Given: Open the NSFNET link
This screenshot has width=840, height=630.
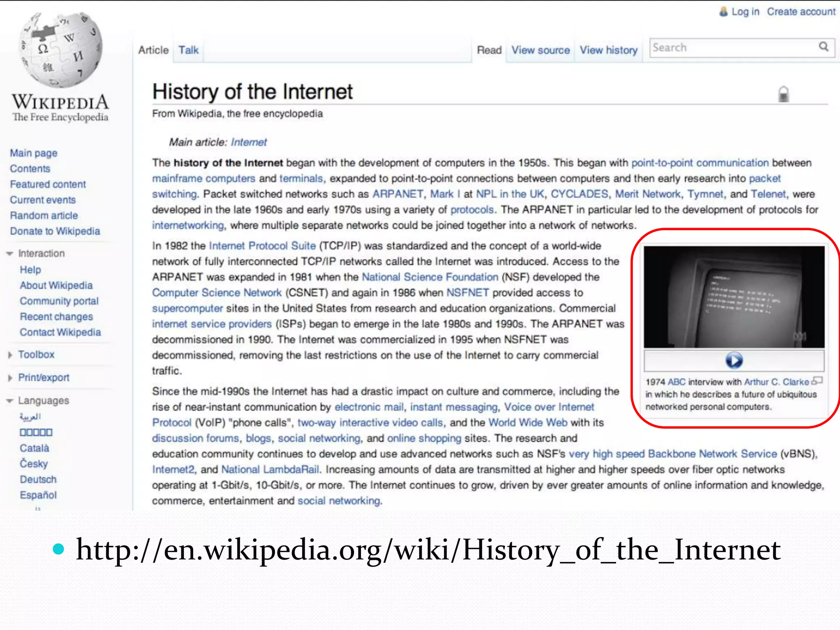Looking at the screenshot, I should [x=468, y=292].
